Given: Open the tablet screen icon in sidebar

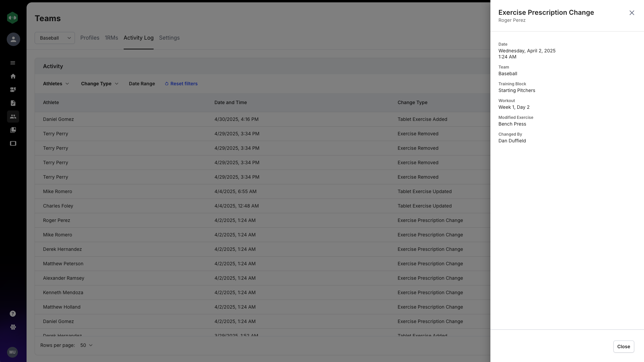Looking at the screenshot, I should tap(13, 143).
